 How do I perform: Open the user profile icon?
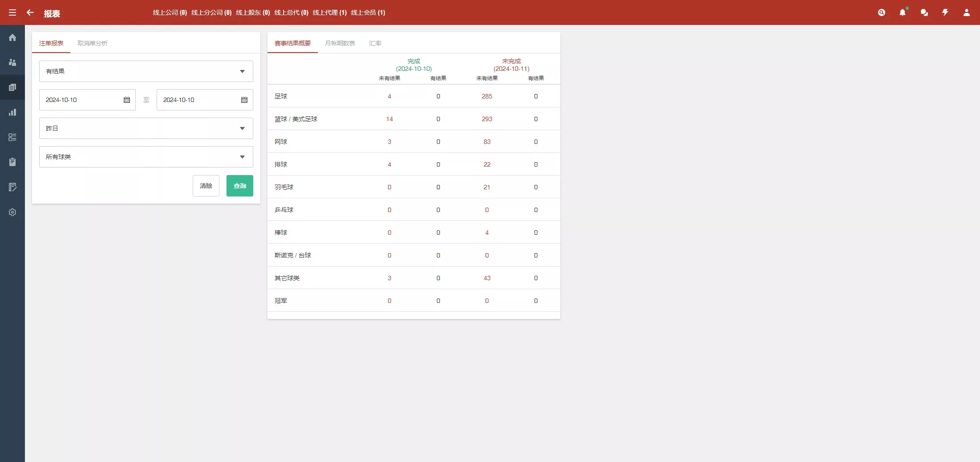tap(967, 12)
